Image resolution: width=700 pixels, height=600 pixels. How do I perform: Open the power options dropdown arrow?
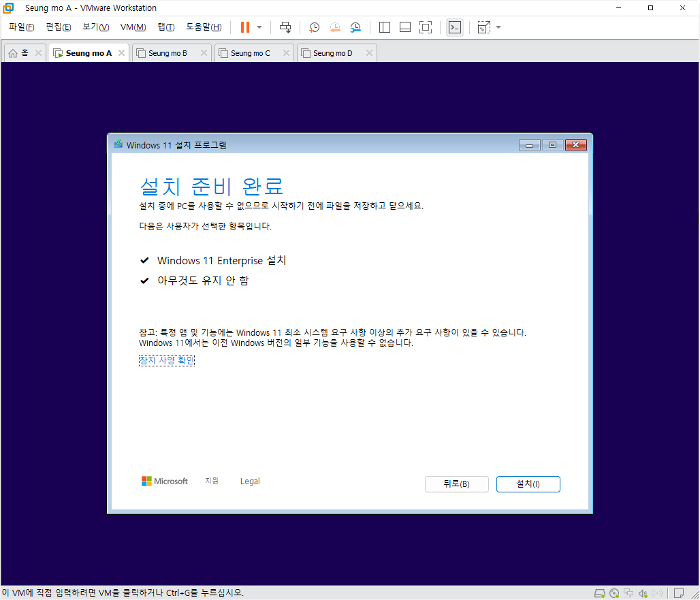tap(259, 27)
